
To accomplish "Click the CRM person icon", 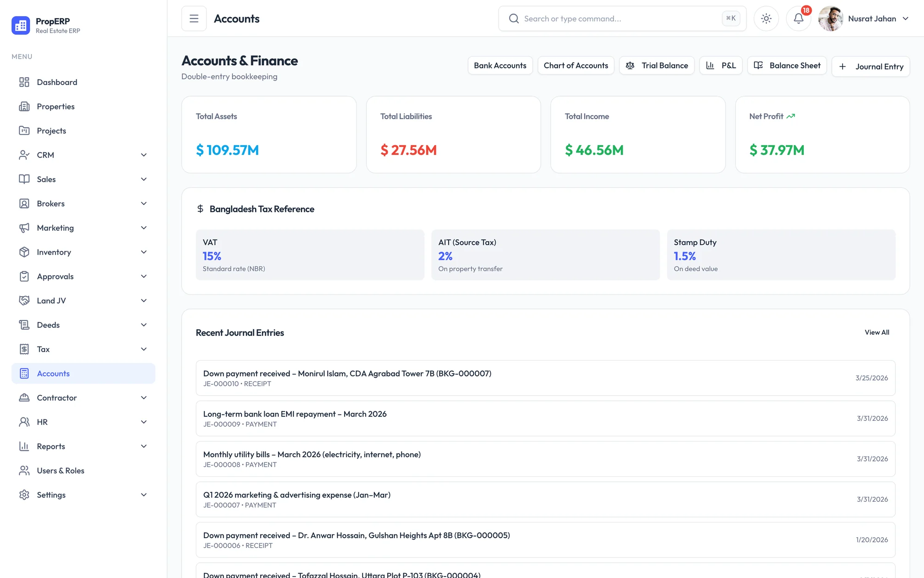I will pos(24,155).
